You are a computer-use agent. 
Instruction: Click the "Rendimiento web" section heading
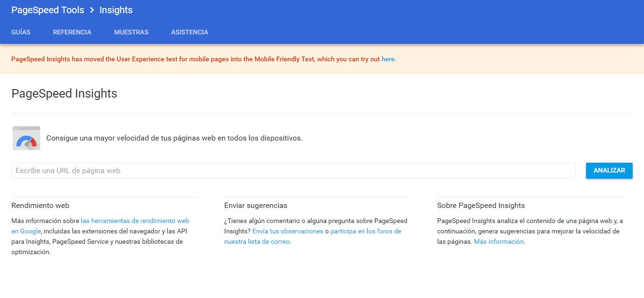coord(40,205)
